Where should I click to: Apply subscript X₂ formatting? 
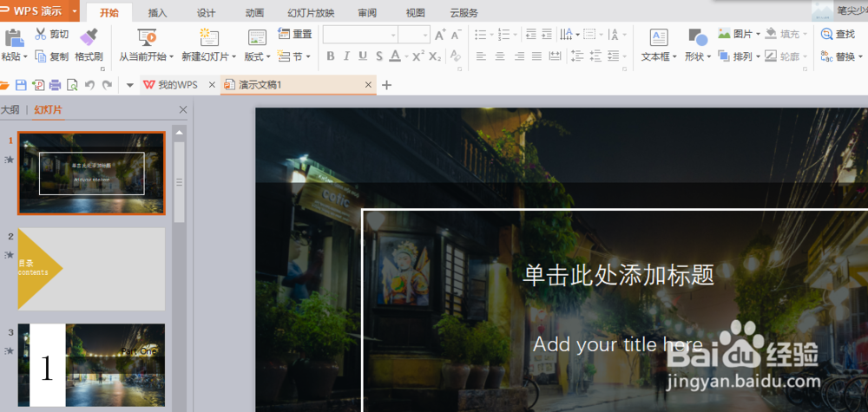[435, 56]
